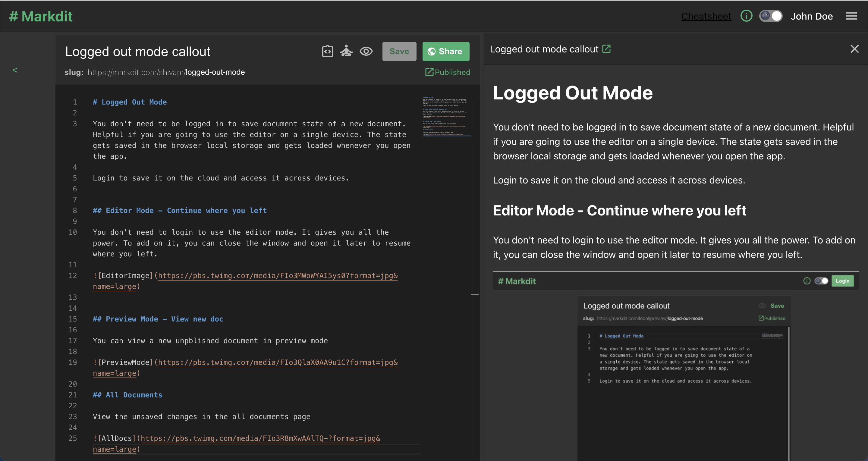Open preview in new tab via external-link icon
Image resolution: width=868 pixels, height=461 pixels.
[x=606, y=49]
